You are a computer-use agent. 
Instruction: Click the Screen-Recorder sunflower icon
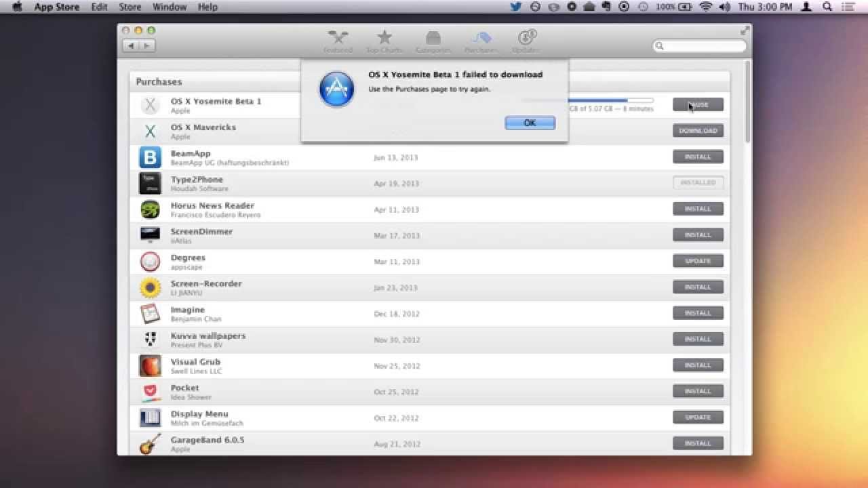150,287
